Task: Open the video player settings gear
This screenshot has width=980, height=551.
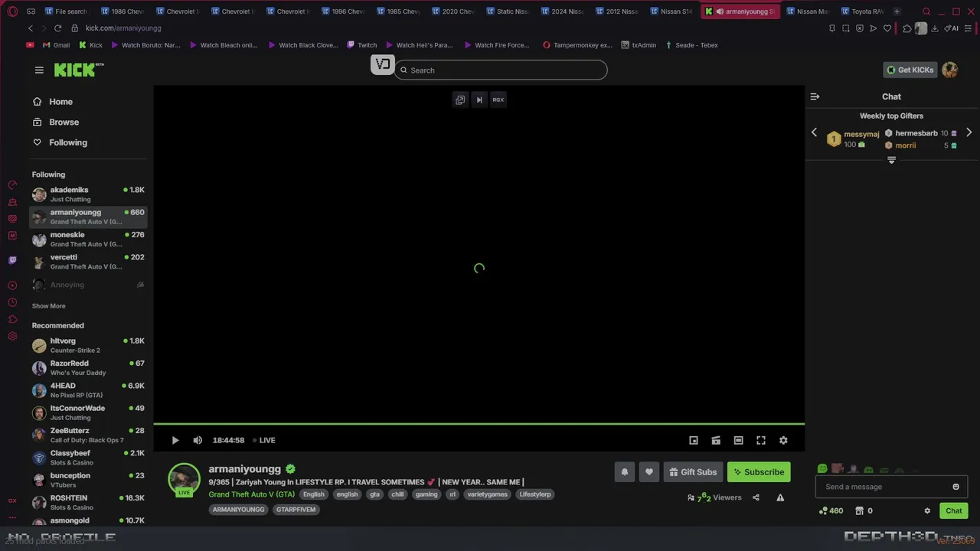Action: click(x=783, y=440)
